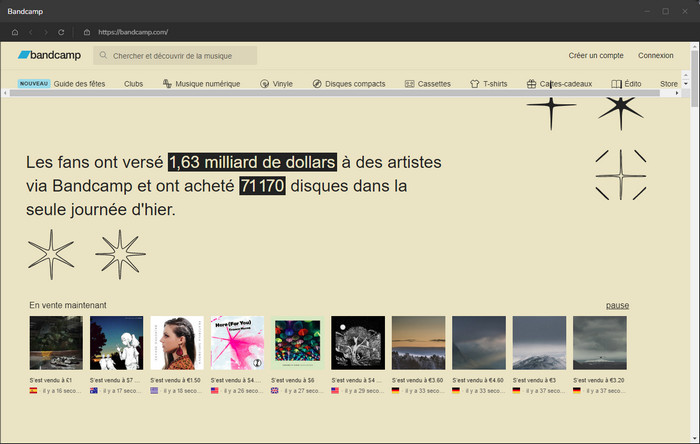Click the pause link for live sales
Screen dimensions: 700x444
[x=617, y=305]
